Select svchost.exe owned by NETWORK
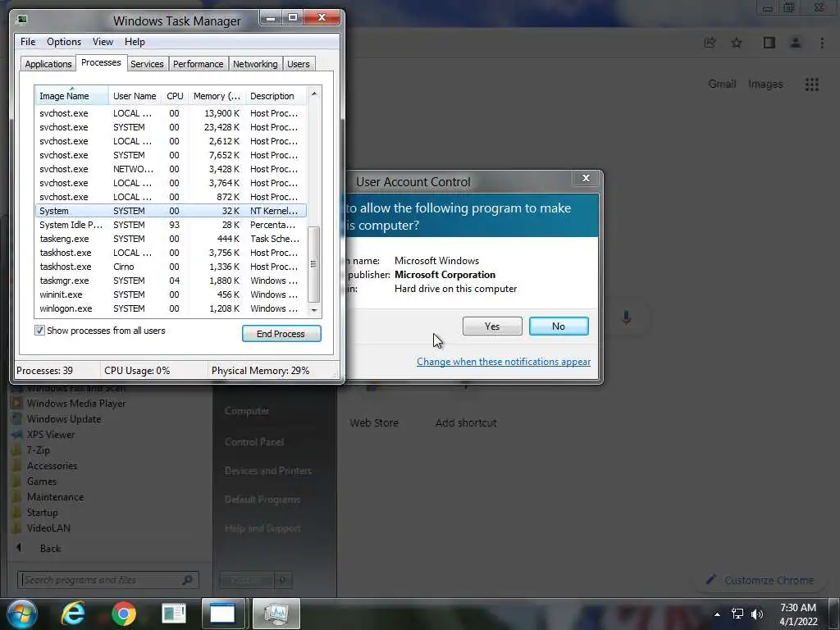Screen dimensions: 840x630 click(x=171, y=169)
